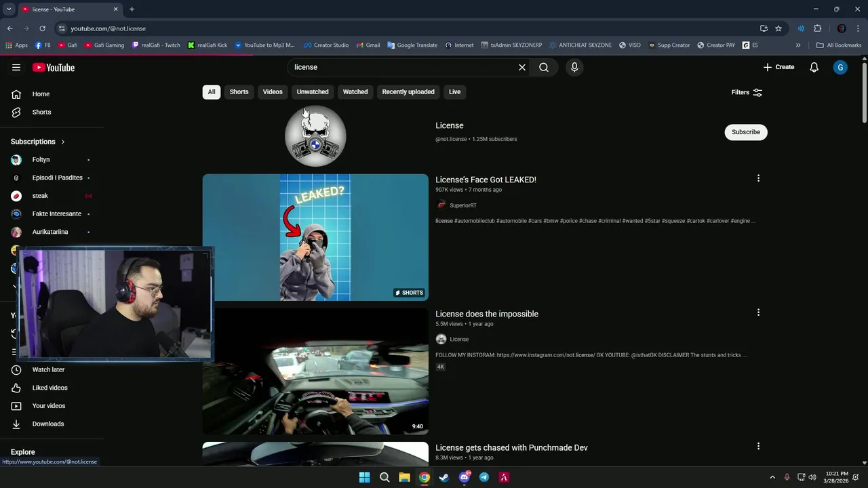The height and width of the screenshot is (488, 868).
Task: Click the address bar URL
Action: coord(108,28)
